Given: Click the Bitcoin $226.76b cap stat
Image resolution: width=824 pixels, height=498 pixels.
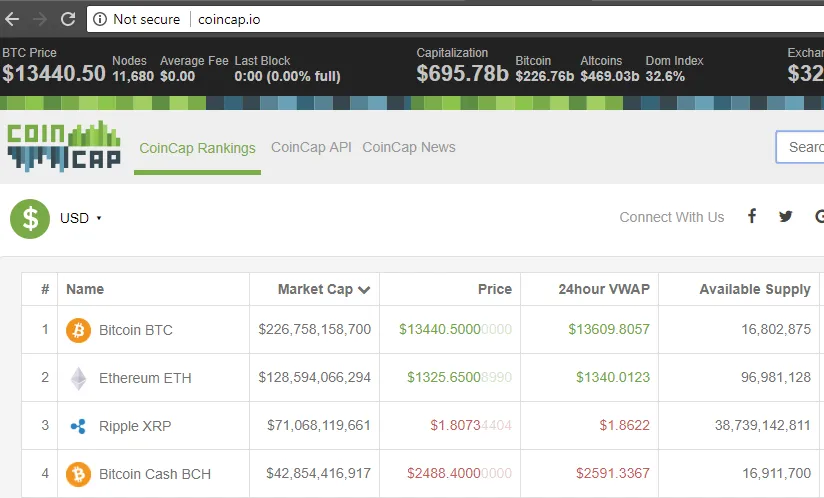Looking at the screenshot, I should click(x=544, y=69).
